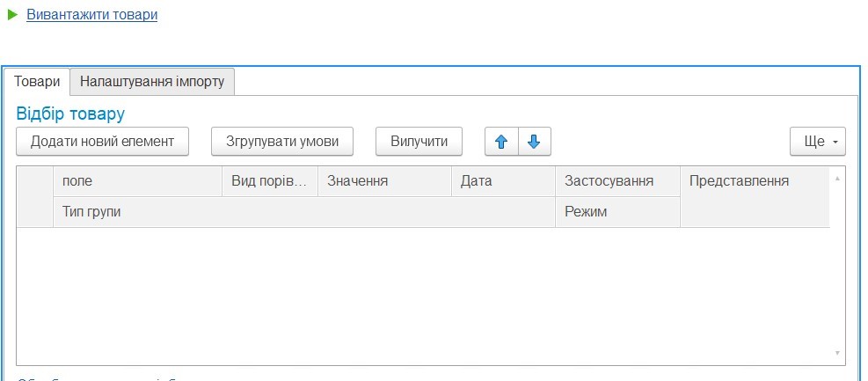Screen dimensions: 868x381
Task: Open the Вивантажити товари link
Action: [x=91, y=15]
